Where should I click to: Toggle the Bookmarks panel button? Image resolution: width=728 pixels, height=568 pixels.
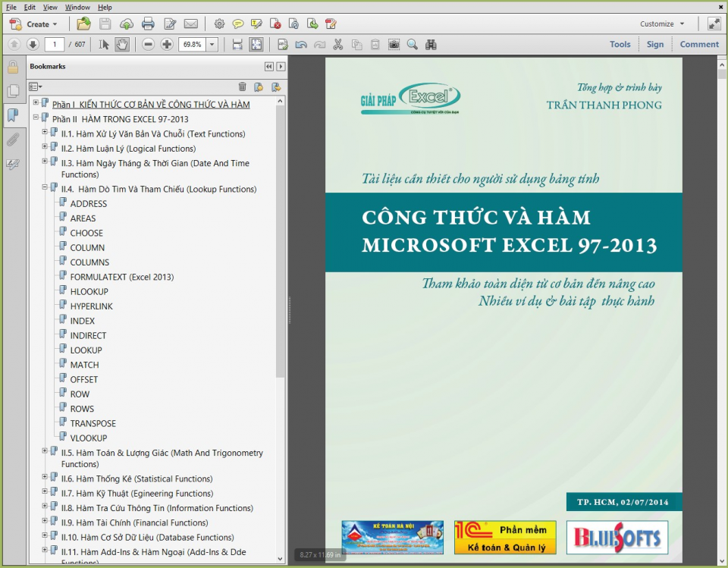coord(13,115)
